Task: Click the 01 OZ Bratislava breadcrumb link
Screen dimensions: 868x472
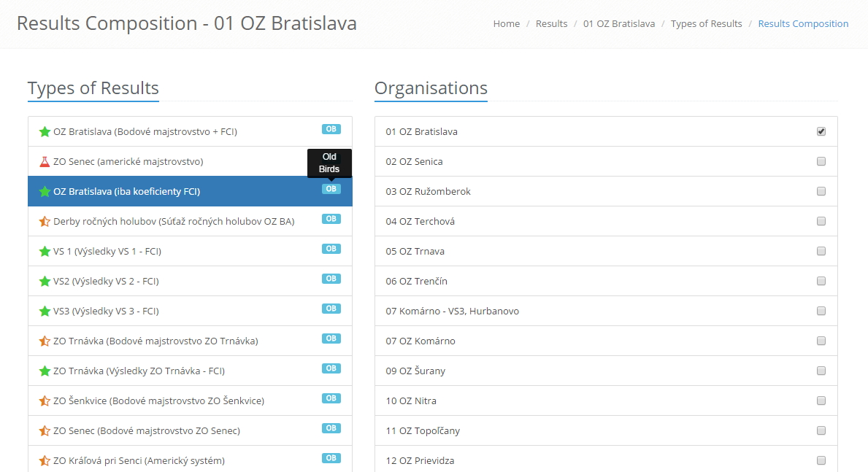Action: click(x=618, y=24)
